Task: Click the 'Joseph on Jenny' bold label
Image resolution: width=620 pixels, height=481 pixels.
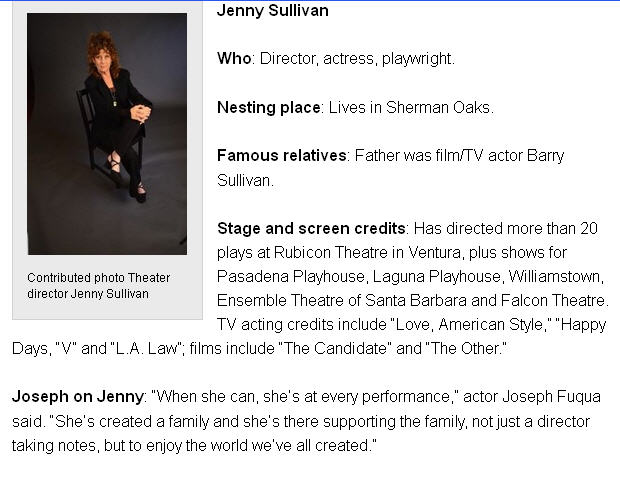Action: click(x=74, y=397)
